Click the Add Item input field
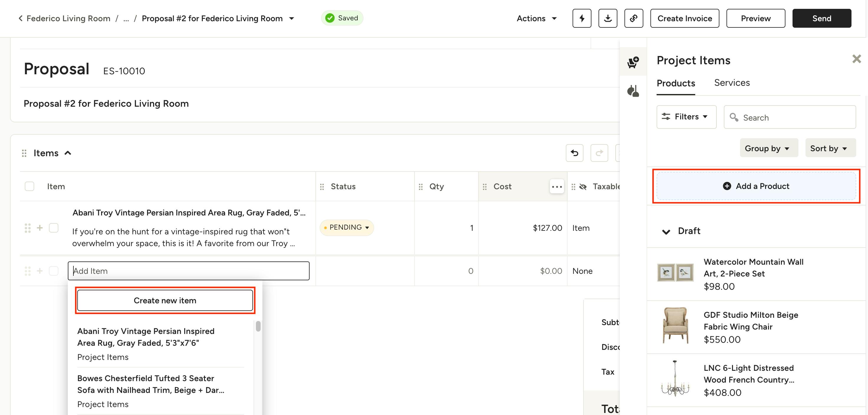The height and width of the screenshot is (415, 868). (188, 271)
